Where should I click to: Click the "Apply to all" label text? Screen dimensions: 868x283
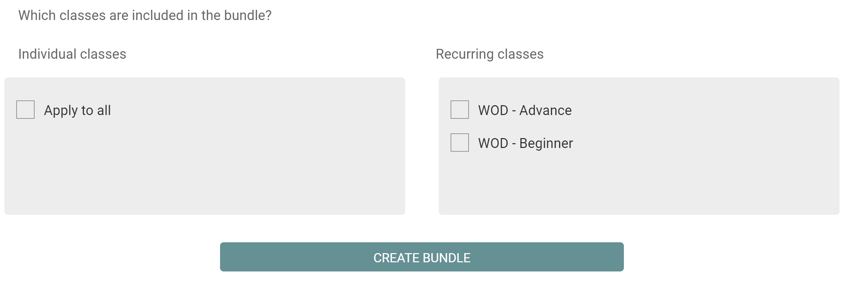(x=77, y=111)
